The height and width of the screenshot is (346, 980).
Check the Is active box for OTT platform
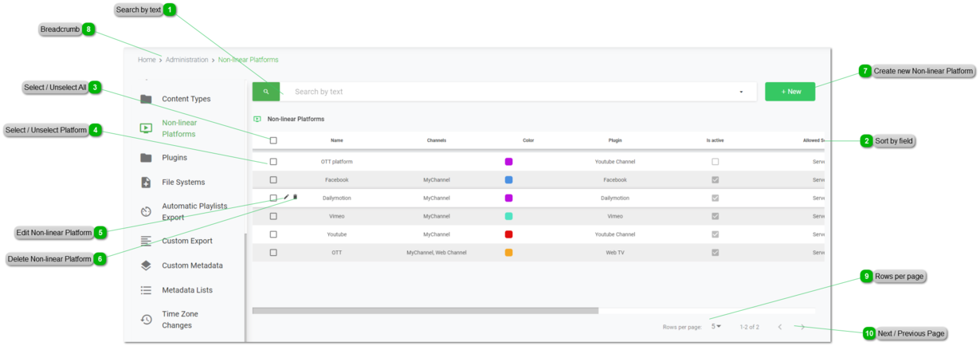pyautogui.click(x=715, y=162)
